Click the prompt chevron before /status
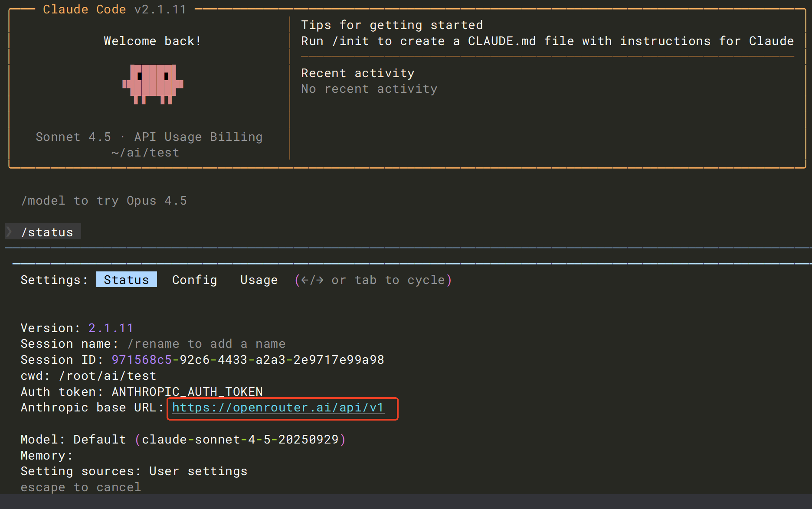This screenshot has width=812, height=509. coord(10,232)
